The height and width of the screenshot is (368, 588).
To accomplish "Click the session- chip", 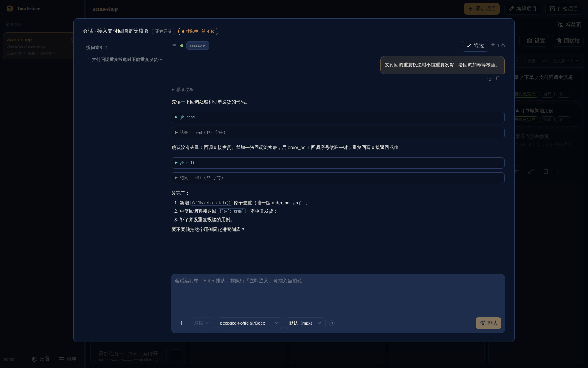I will [x=198, y=46].
